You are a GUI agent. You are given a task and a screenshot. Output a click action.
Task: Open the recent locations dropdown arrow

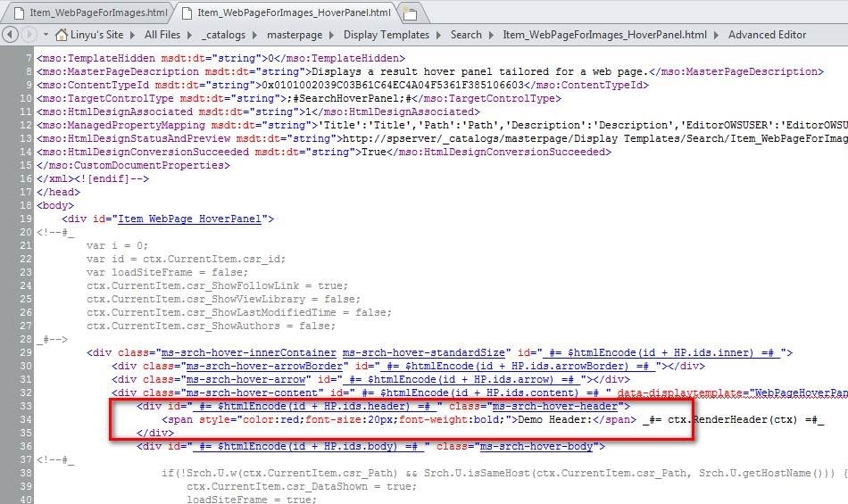[46, 35]
